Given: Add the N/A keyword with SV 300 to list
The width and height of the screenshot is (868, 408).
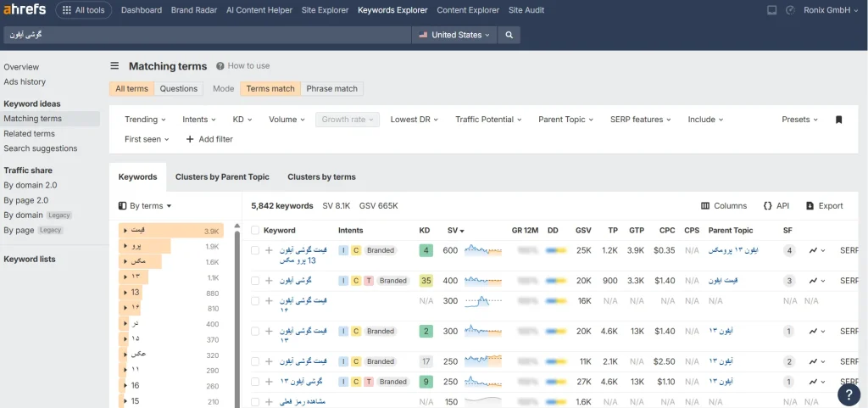Looking at the screenshot, I should (x=269, y=301).
